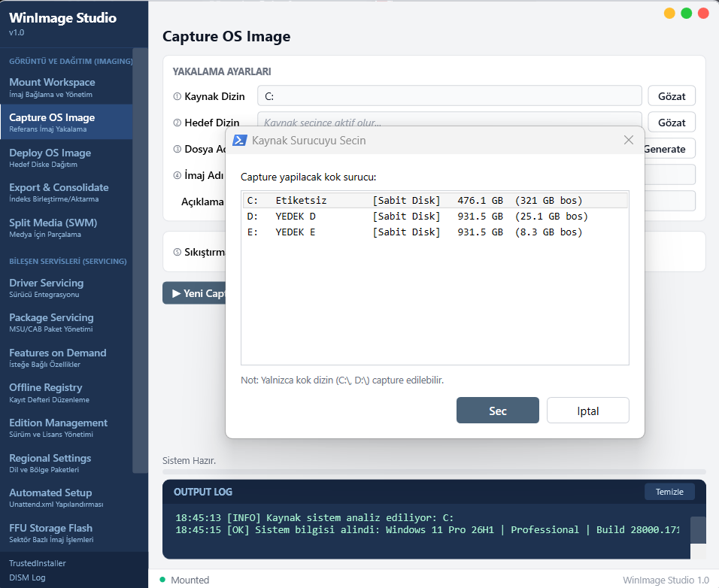The width and height of the screenshot is (719, 588).
Task: Click the 'Sistem Hazır.' status text
Action: tap(189, 461)
